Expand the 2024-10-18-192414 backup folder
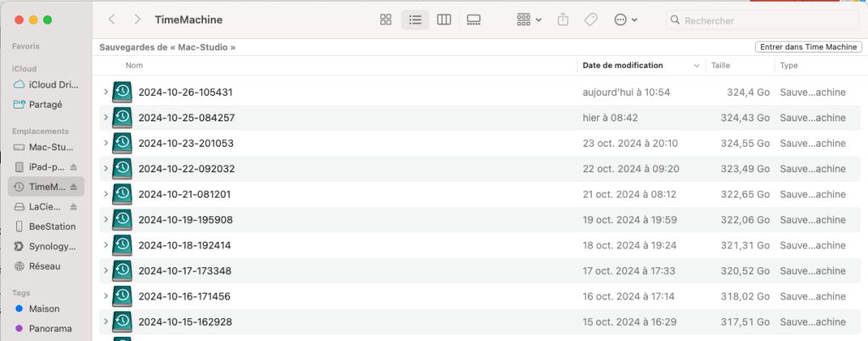 pyautogui.click(x=105, y=245)
